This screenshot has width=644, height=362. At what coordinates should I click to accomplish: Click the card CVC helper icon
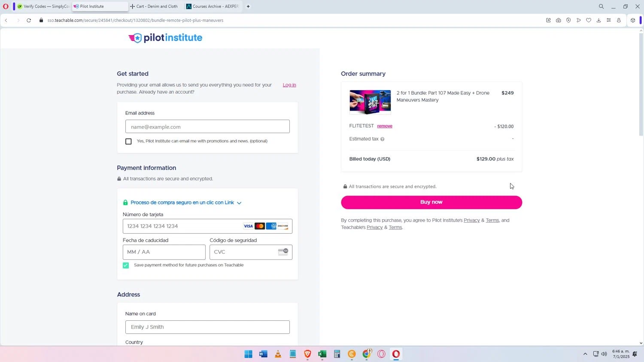pyautogui.click(x=283, y=252)
